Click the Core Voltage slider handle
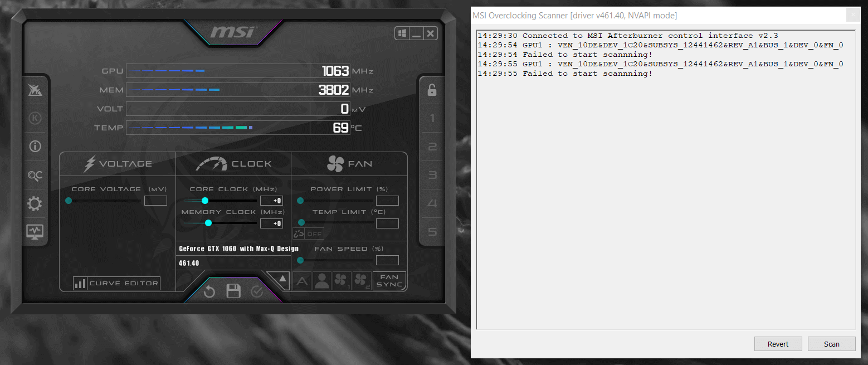Image resolution: width=868 pixels, height=365 pixels. [x=69, y=201]
